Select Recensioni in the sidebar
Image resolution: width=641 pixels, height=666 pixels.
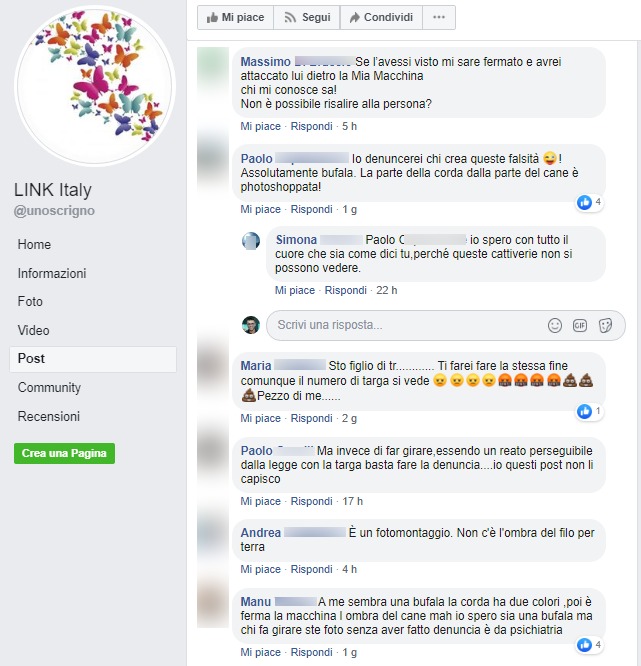click(49, 416)
